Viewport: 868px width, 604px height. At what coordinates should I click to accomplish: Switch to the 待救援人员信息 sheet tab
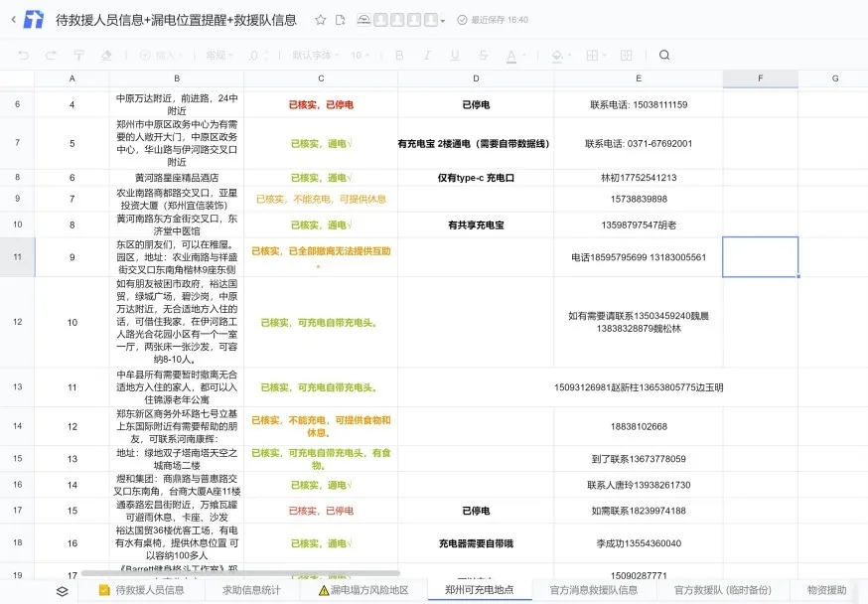point(142,590)
